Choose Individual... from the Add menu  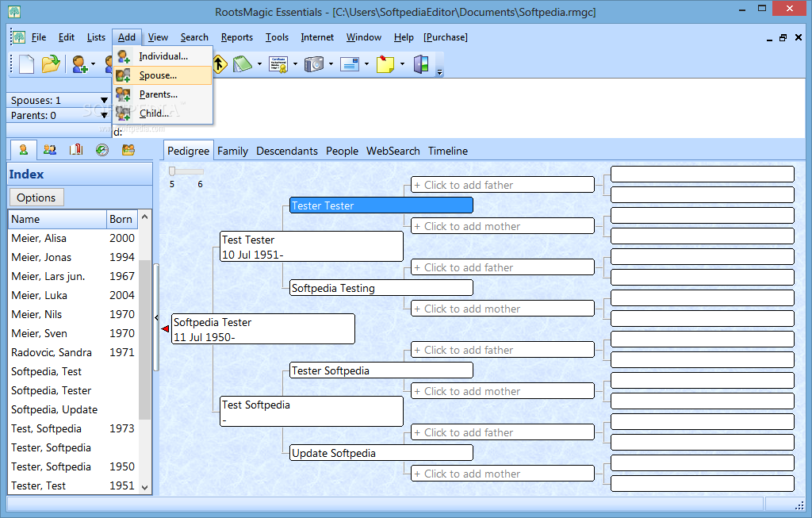163,56
